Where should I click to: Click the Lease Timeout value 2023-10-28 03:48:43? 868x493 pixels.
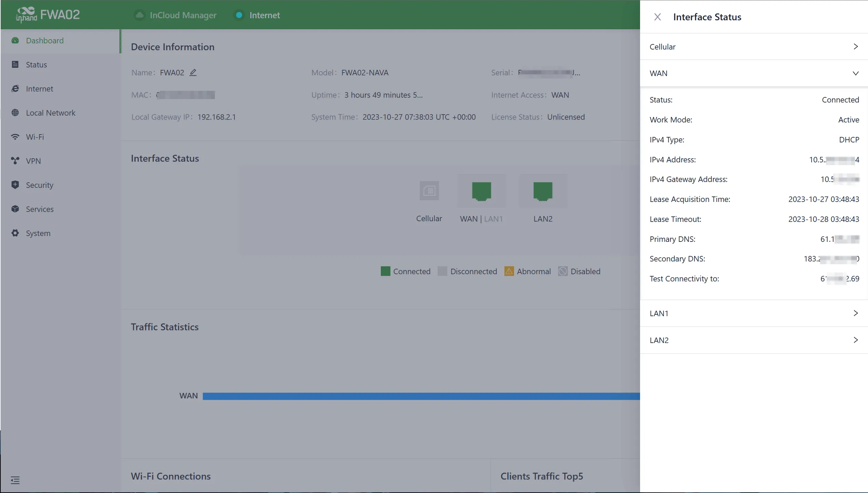pyautogui.click(x=824, y=219)
